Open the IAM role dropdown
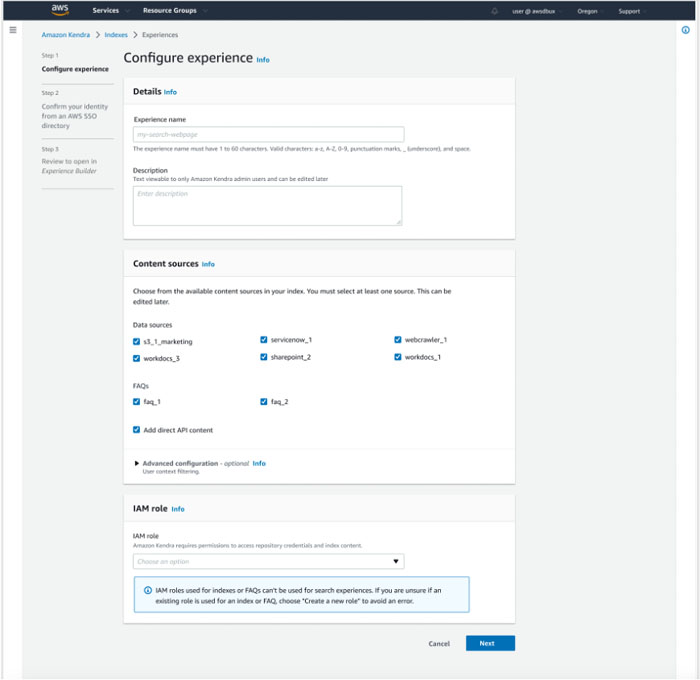Image resolution: width=700 pixels, height=680 pixels. [x=268, y=561]
